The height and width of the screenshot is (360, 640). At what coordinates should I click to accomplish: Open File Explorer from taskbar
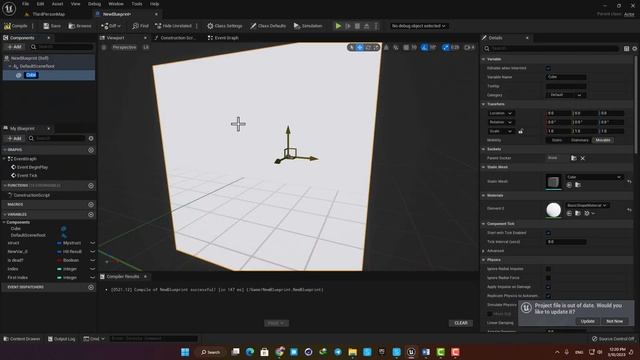tap(353, 352)
